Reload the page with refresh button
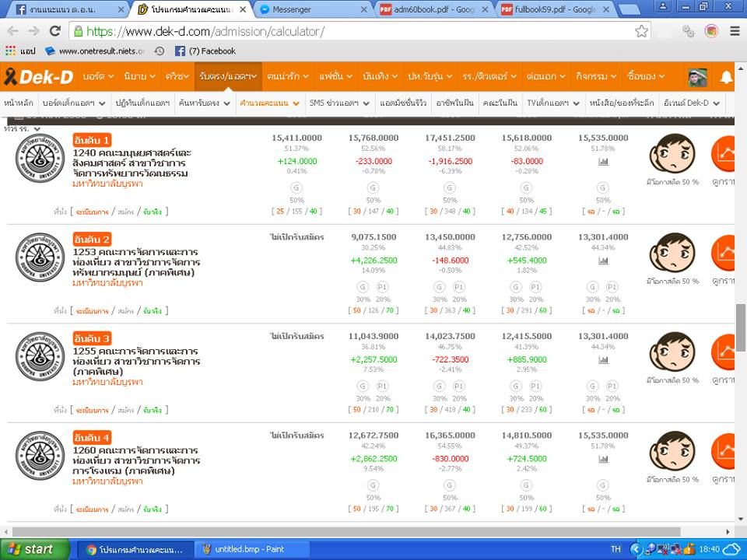This screenshot has width=747, height=560. click(x=54, y=31)
